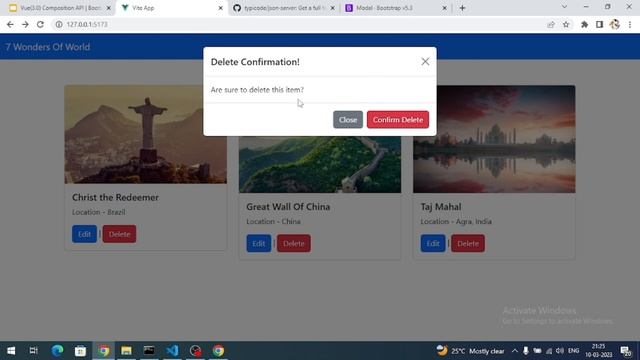Viewport: 640px width, 360px height.
Task: Switch to Vue(3.0) Composition API tab
Action: 60,8
